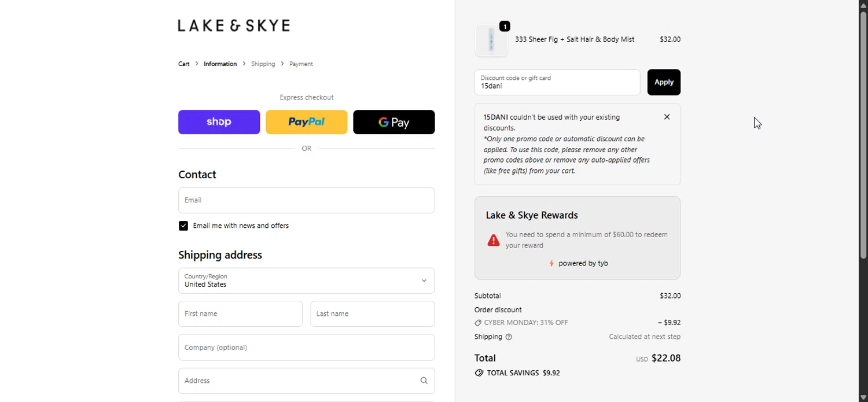Click the shipping help question mark icon

509,337
